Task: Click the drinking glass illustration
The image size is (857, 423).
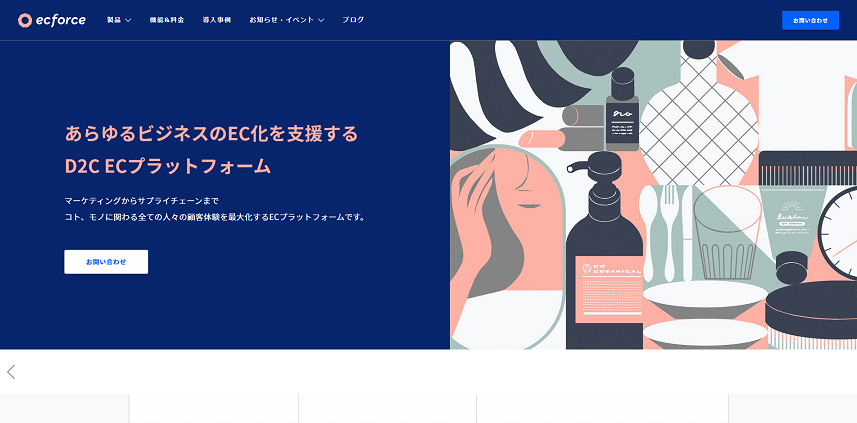Action: 727,234
